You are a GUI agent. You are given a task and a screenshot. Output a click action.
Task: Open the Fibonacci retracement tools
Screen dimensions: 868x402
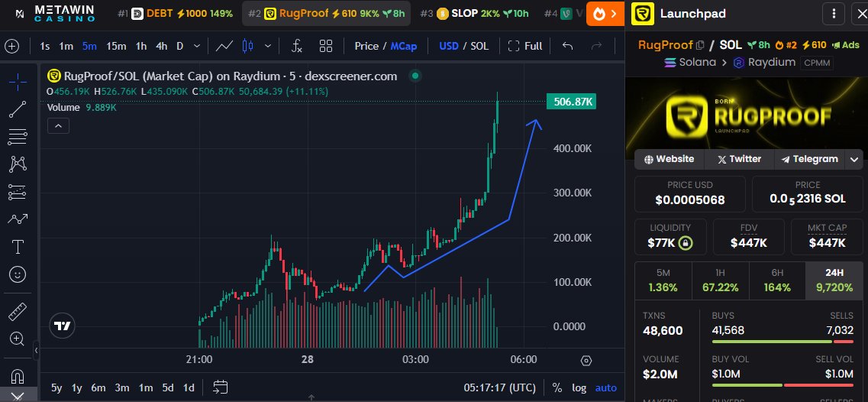click(18, 136)
